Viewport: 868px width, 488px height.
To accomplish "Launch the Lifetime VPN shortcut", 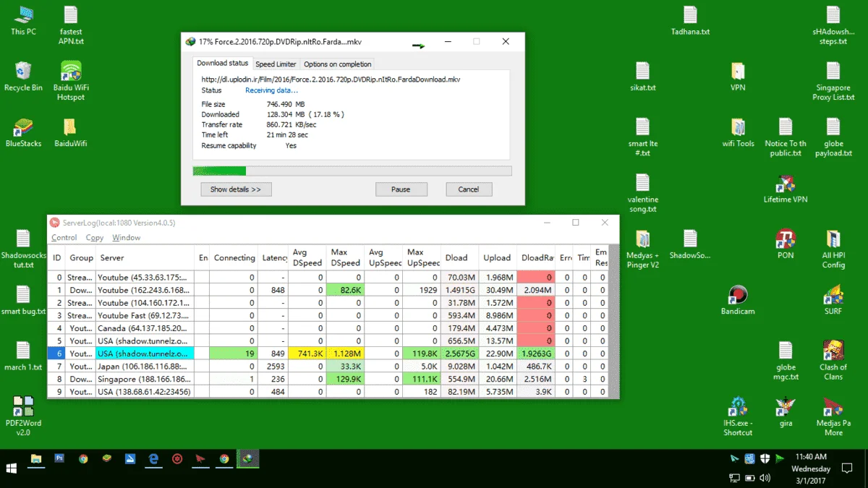I will coord(786,188).
